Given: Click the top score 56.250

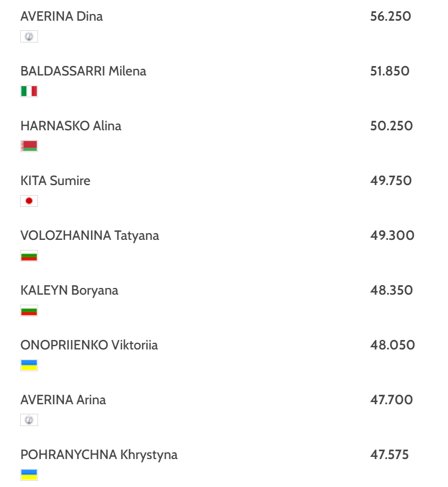Looking at the screenshot, I should pos(390,16).
